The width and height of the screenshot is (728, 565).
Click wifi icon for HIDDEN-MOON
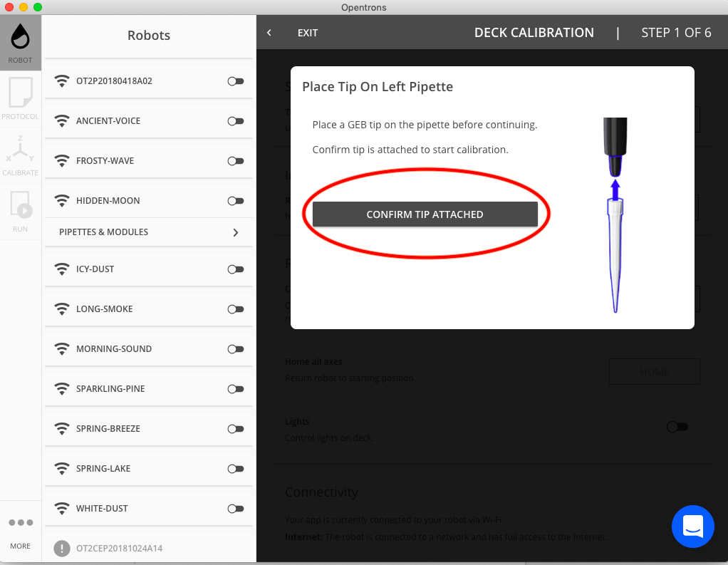pos(62,200)
